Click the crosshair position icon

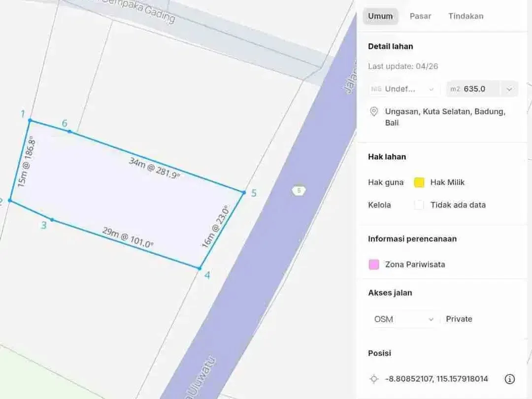(374, 379)
